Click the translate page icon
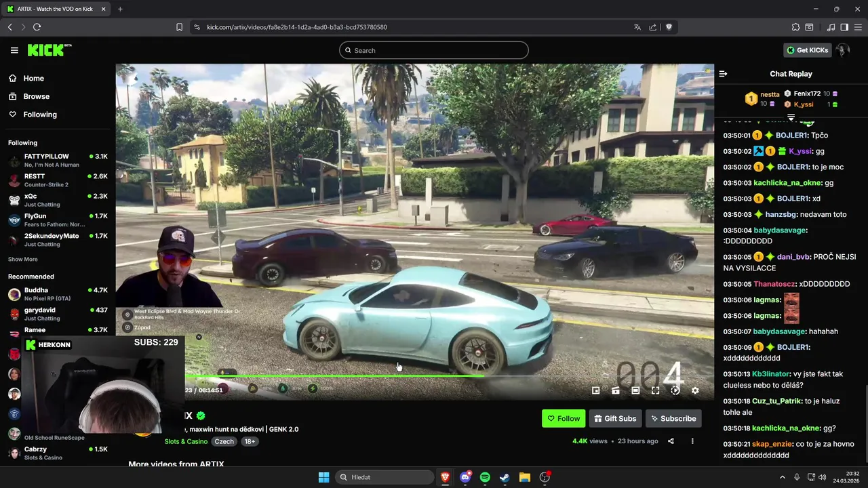 pyautogui.click(x=637, y=27)
